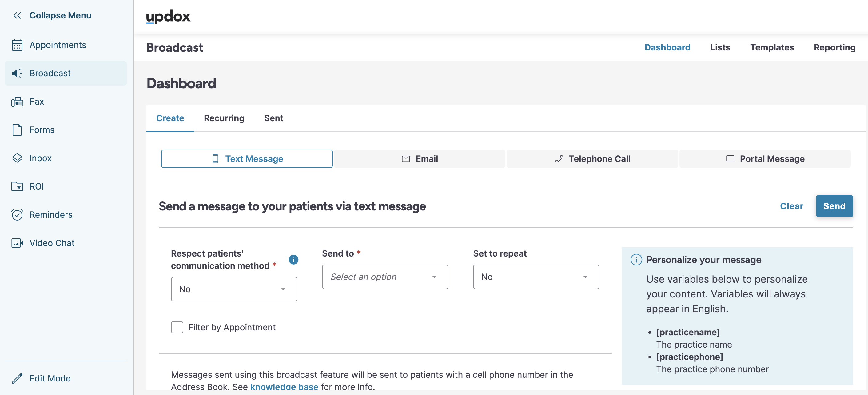The width and height of the screenshot is (868, 395).
Task: Expand the Set to repeat dropdown
Action: 536,277
